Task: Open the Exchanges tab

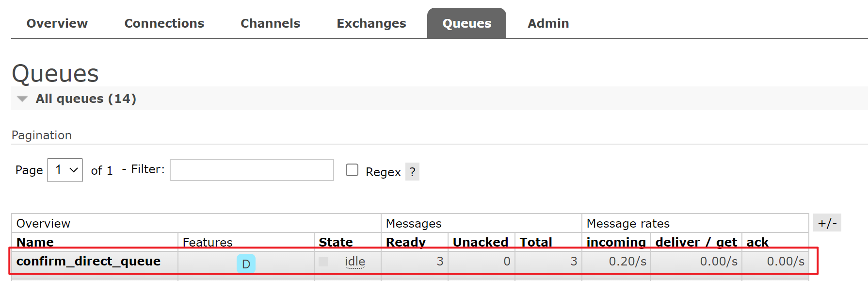Action: tap(371, 23)
